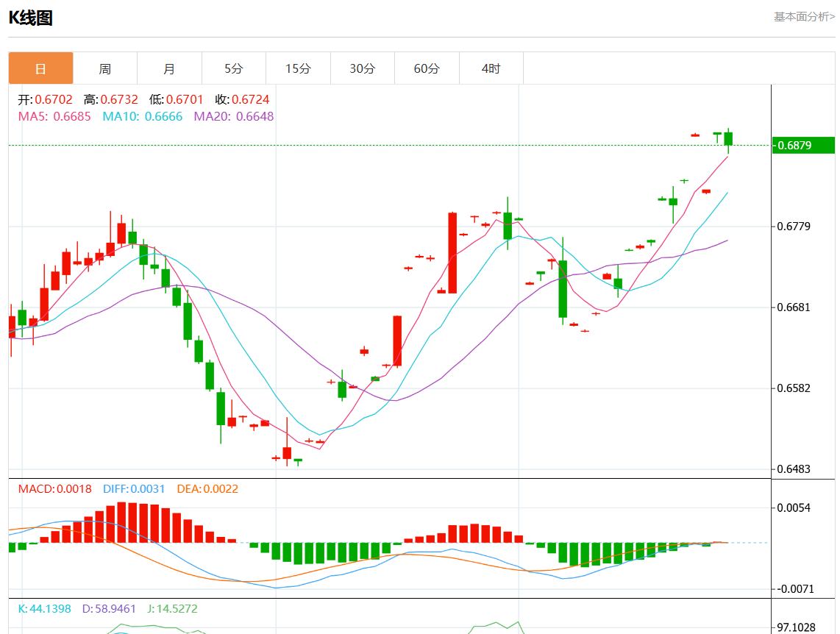Switch to the 周 weekly tab
The width and height of the screenshot is (840, 634).
(105, 68)
